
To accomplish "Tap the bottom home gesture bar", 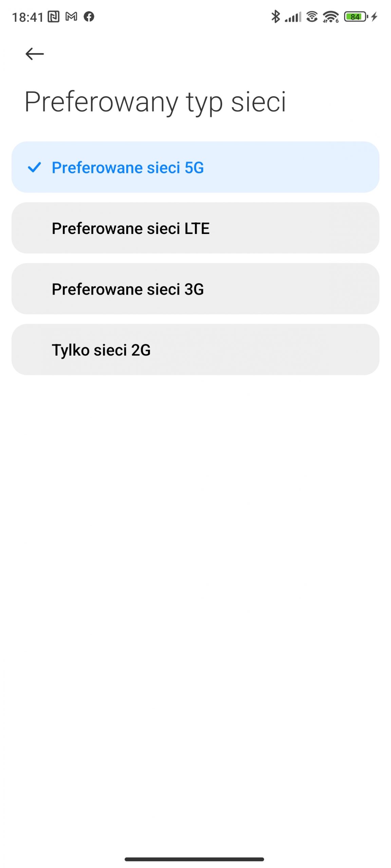I will [x=194, y=859].
